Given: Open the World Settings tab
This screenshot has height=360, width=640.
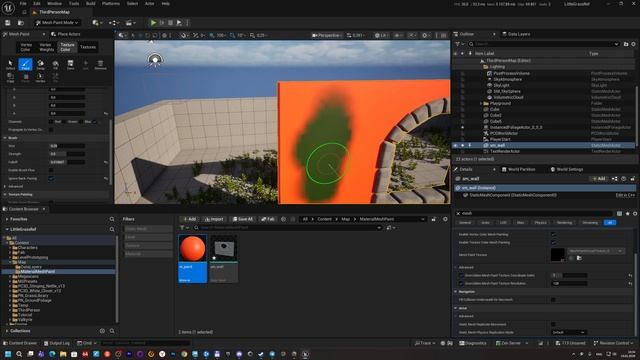Looking at the screenshot, I should [567, 169].
